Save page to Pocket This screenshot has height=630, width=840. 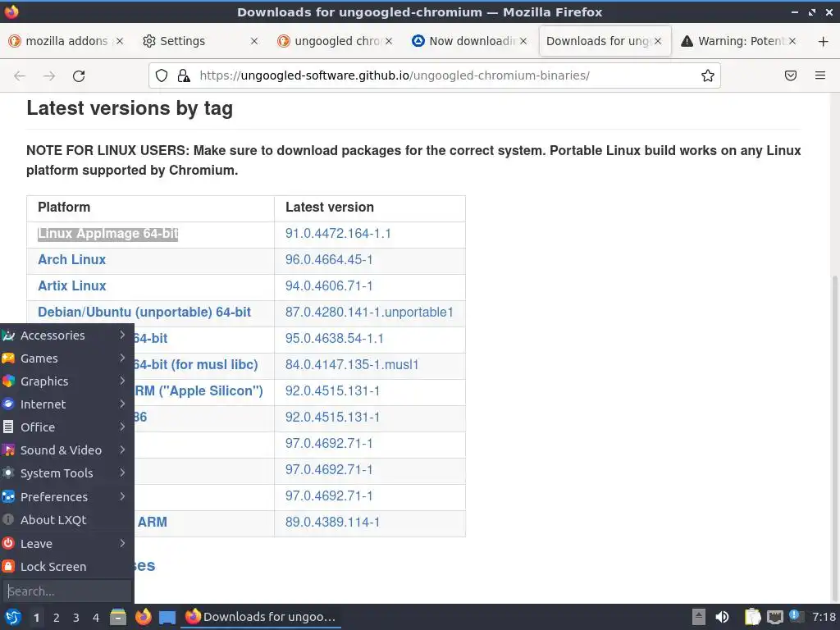pos(791,75)
